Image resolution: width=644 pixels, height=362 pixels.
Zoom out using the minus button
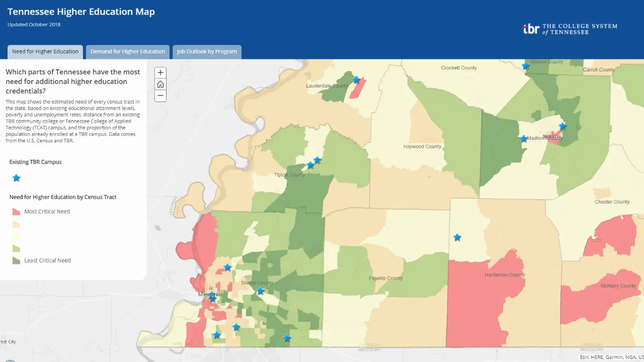(160, 96)
